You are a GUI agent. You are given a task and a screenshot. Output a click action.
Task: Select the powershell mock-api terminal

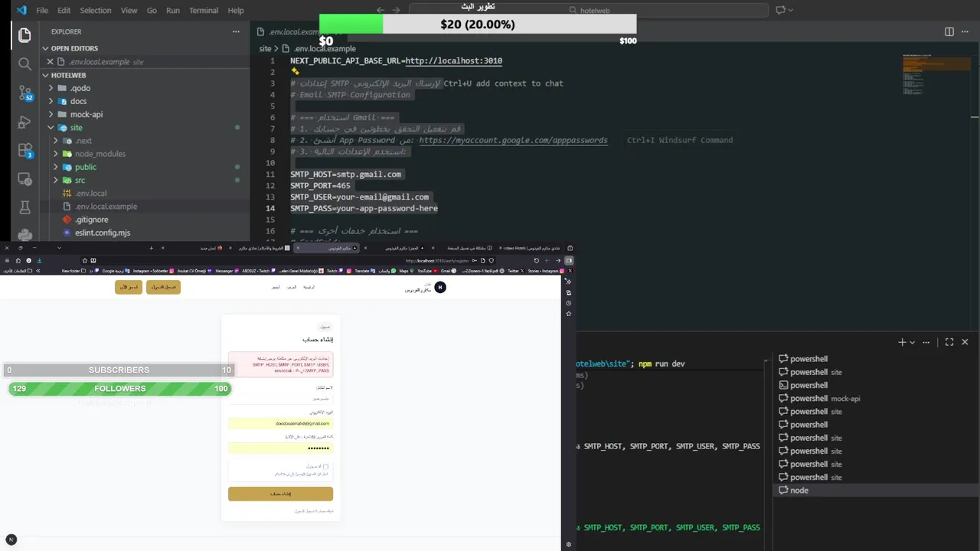(874, 398)
